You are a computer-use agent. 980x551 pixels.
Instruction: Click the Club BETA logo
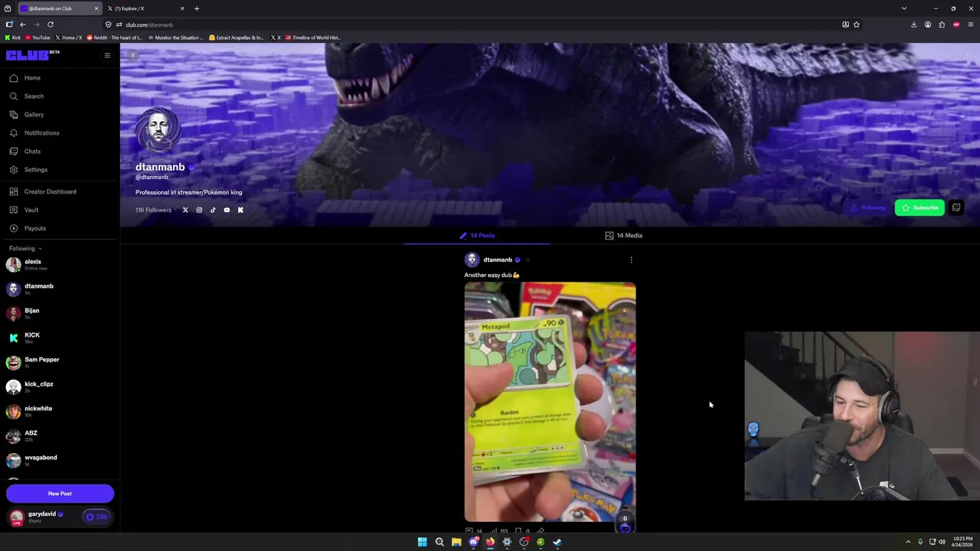pos(32,55)
